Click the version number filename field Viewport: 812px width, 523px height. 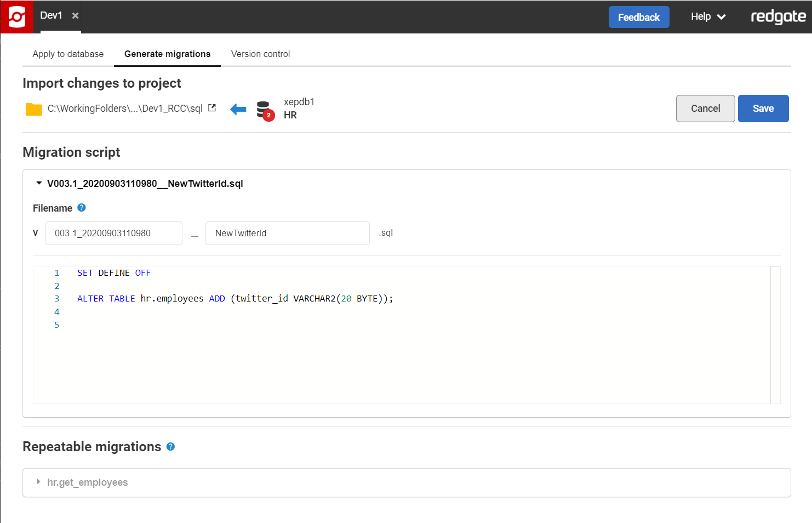(113, 234)
